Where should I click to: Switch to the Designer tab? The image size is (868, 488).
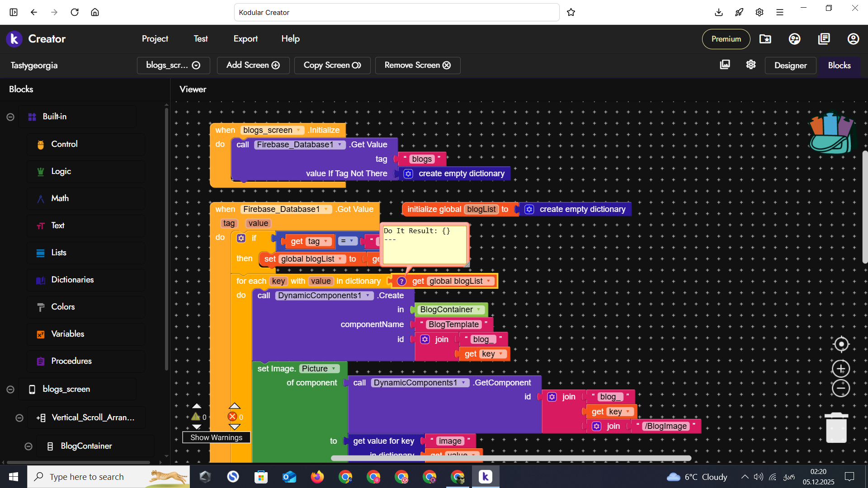pos(790,66)
